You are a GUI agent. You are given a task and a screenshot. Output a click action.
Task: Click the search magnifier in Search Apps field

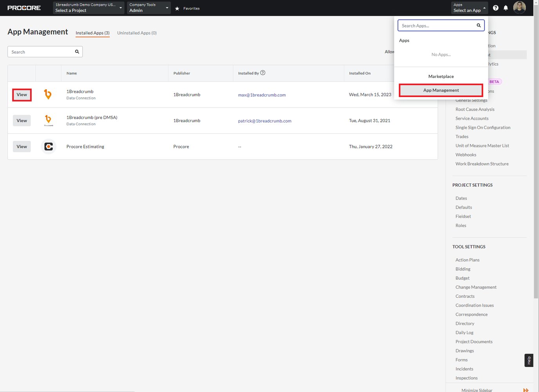tap(478, 25)
